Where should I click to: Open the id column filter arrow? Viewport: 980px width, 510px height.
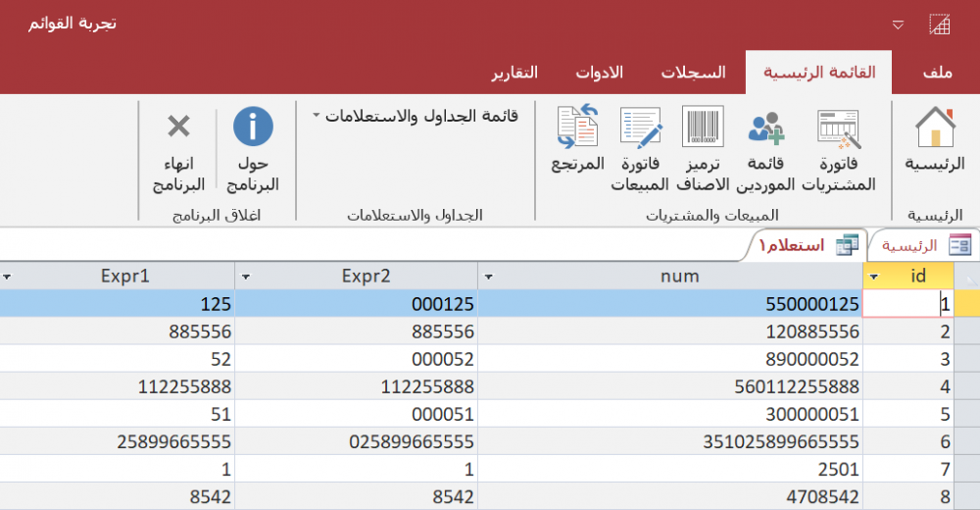click(x=874, y=277)
